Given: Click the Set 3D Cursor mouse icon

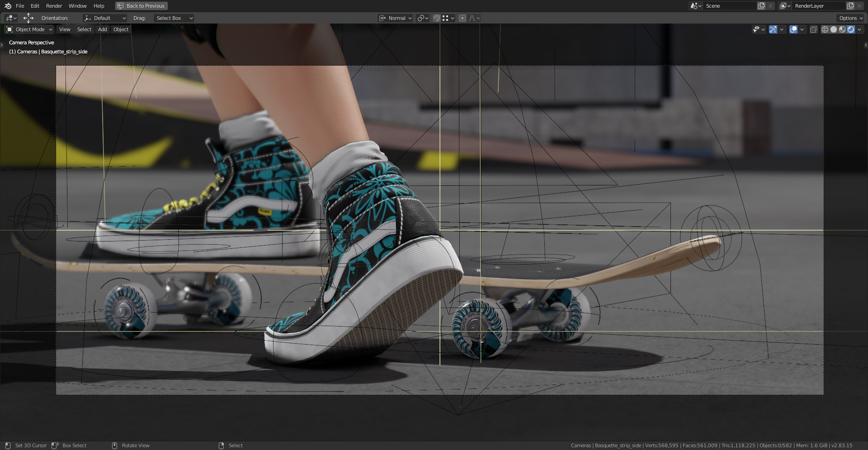Looking at the screenshot, I should pyautogui.click(x=8, y=445).
